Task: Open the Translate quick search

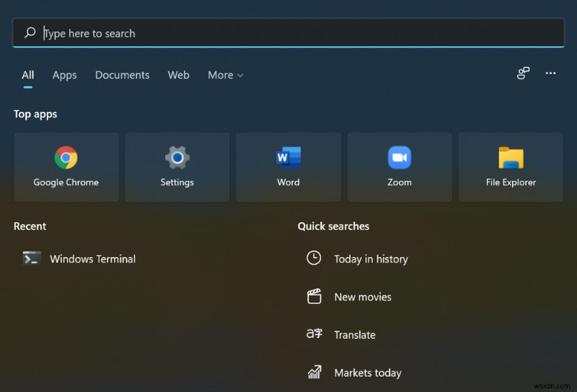Action: point(355,335)
